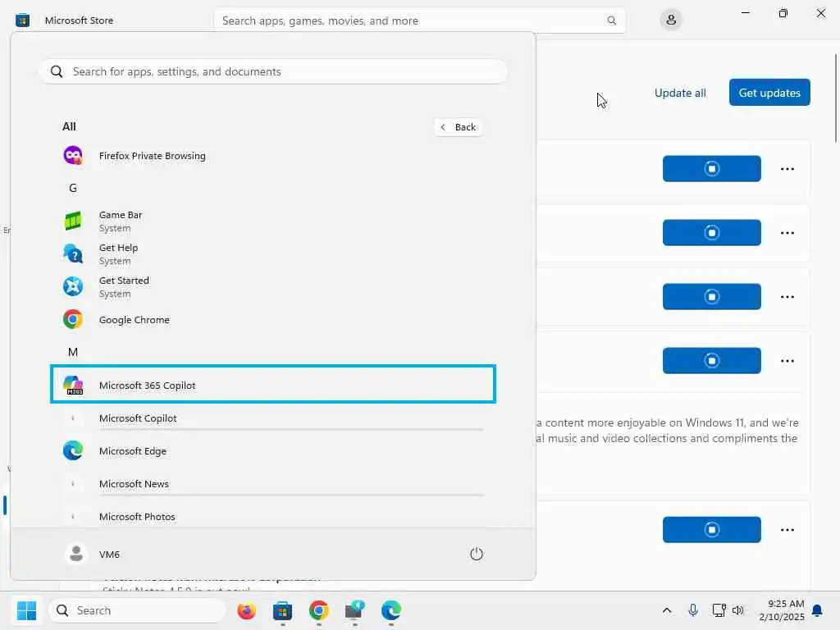The width and height of the screenshot is (840, 630).
Task: Launch Microsoft Edge from app list
Action: 272,451
